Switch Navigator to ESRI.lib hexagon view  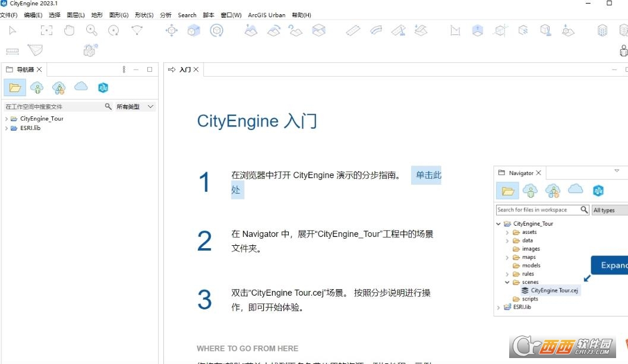[103, 87]
